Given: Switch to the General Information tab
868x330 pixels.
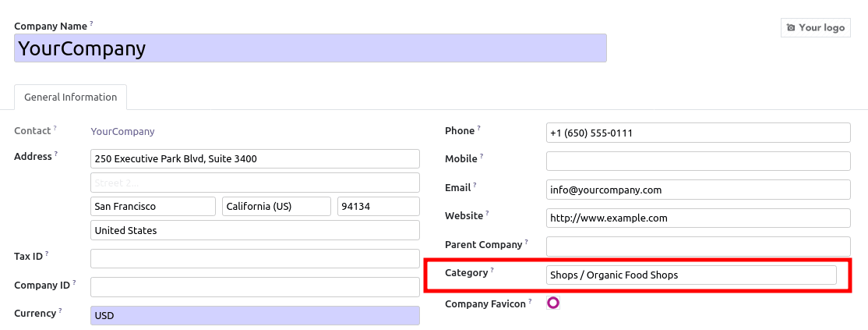Looking at the screenshot, I should 70,97.
